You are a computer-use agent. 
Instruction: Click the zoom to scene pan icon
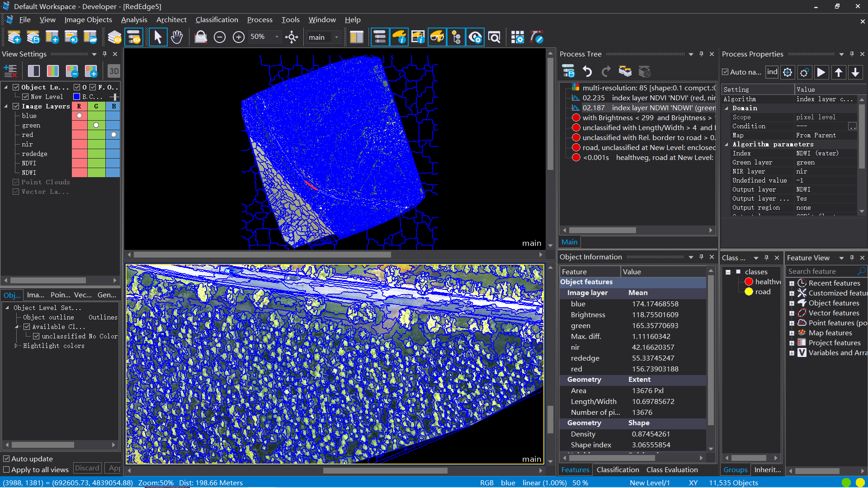[x=292, y=37]
